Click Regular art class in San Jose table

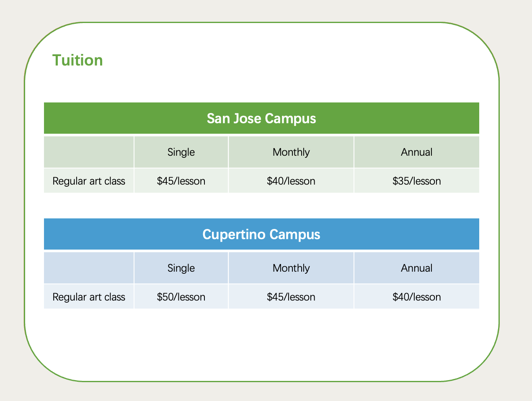(89, 181)
